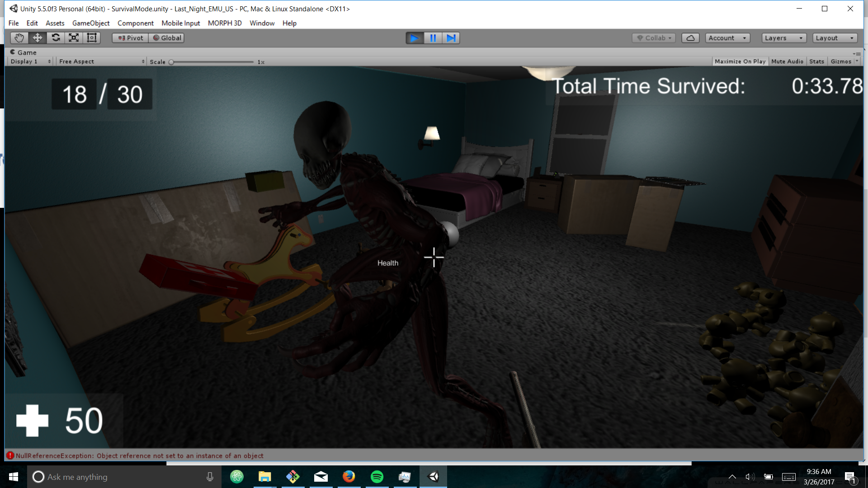Open the Action Center notifications
This screenshot has width=868, height=488.
pos(850,477)
